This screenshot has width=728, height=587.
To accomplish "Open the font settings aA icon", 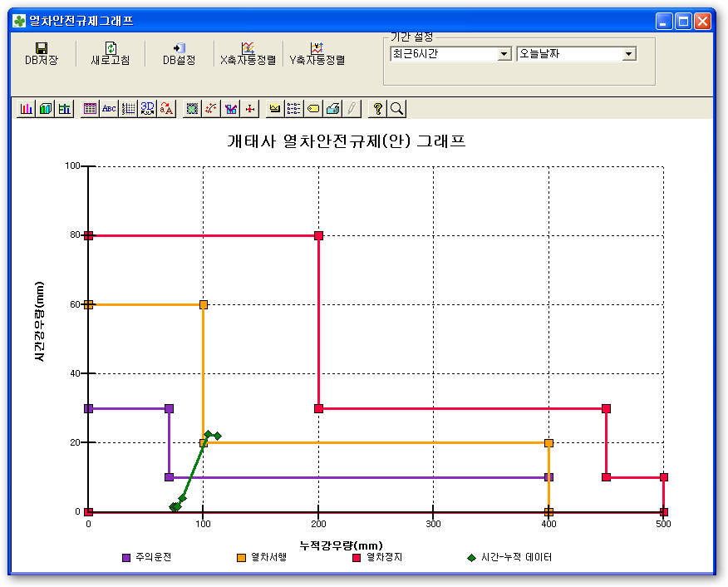I will click(x=166, y=108).
